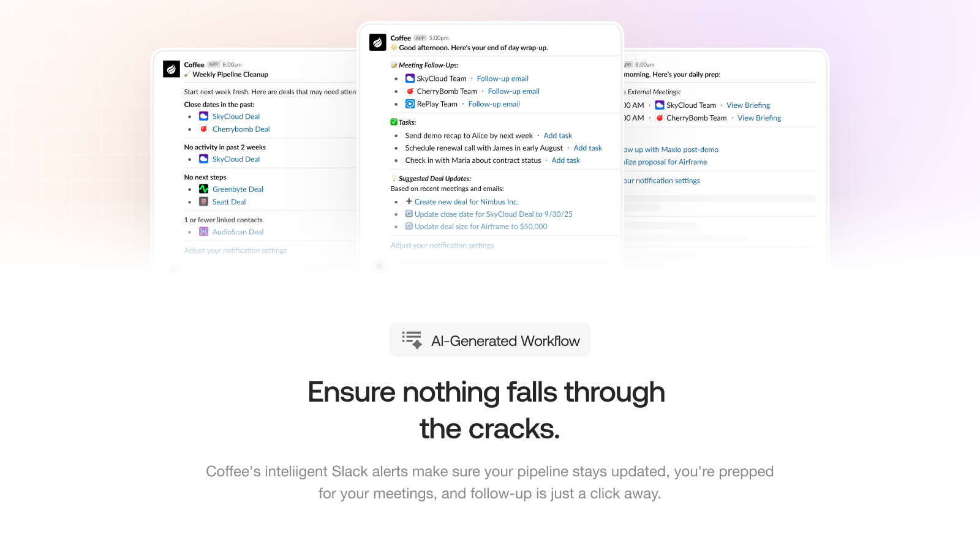The image size is (980, 551).
Task: Click the Coffee app avatar in the 5:00pm message
Action: point(378,42)
